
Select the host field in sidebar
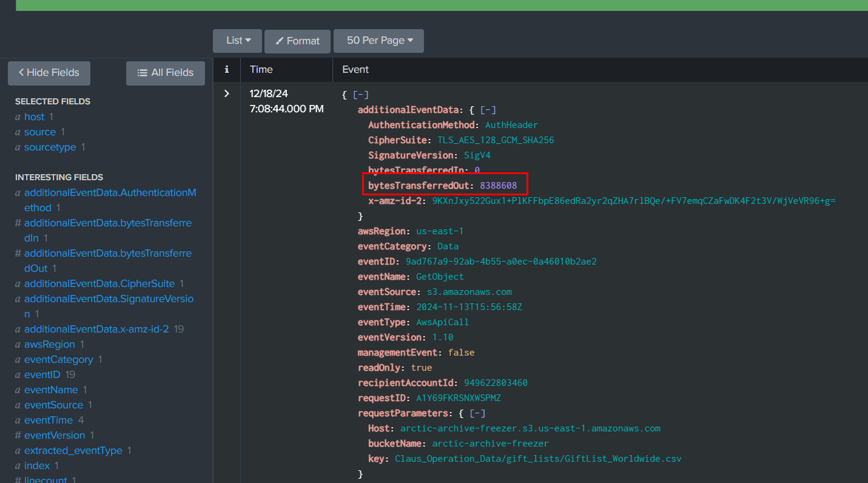pos(34,117)
